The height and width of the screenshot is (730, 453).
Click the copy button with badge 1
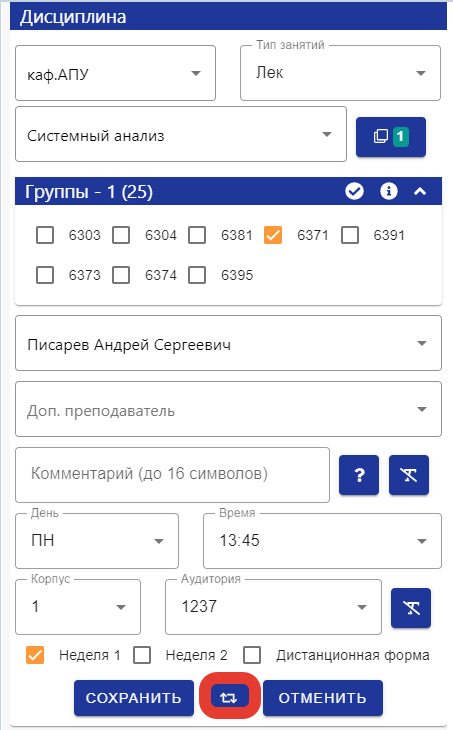pyautogui.click(x=391, y=136)
